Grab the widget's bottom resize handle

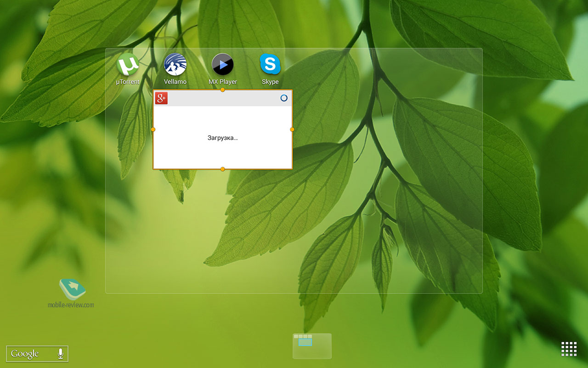pos(223,169)
